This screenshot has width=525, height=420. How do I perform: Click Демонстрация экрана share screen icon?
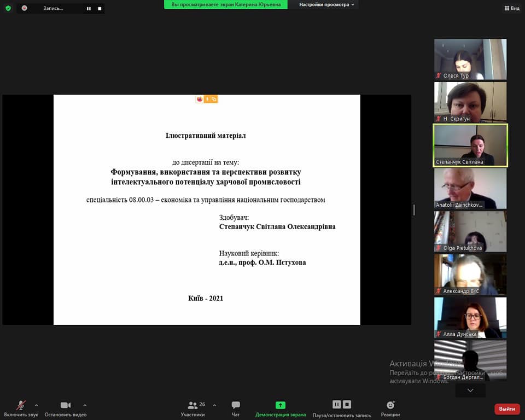click(280, 405)
